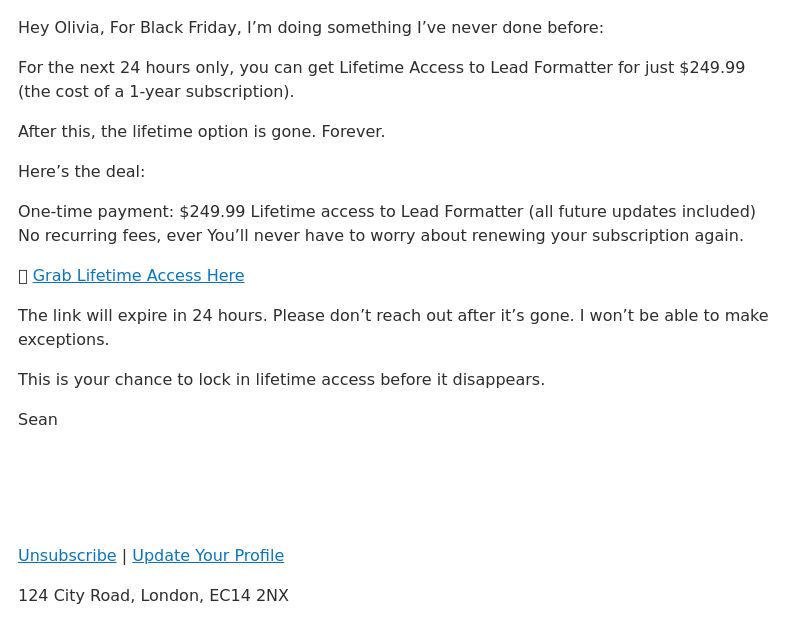The width and height of the screenshot is (800, 625).
Task: Click the 'Hey Olivia' greeting line
Action: pos(311,28)
